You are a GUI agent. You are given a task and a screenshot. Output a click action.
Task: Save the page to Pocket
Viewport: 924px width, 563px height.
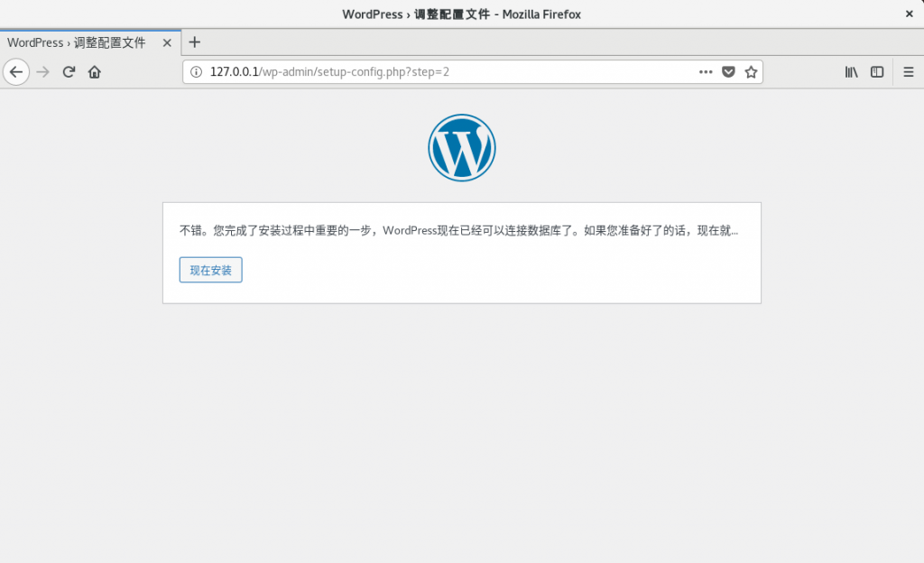(728, 72)
